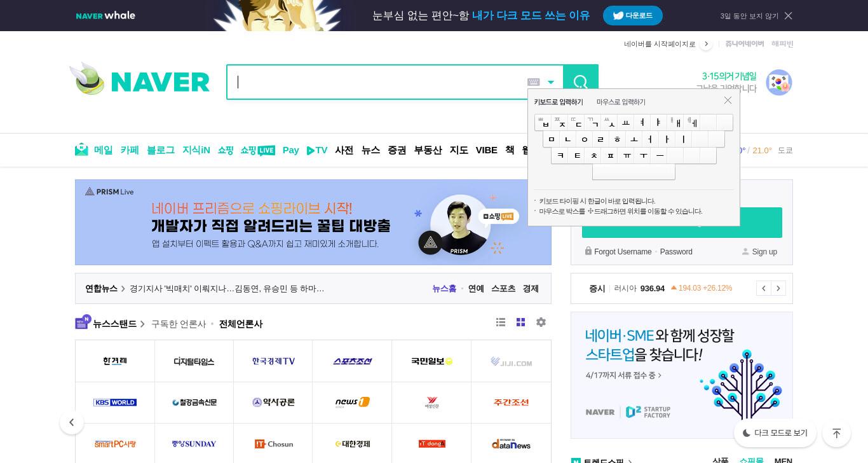Image resolution: width=868 pixels, height=463 pixels.
Task: Open the Pay menu item
Action: pos(291,150)
